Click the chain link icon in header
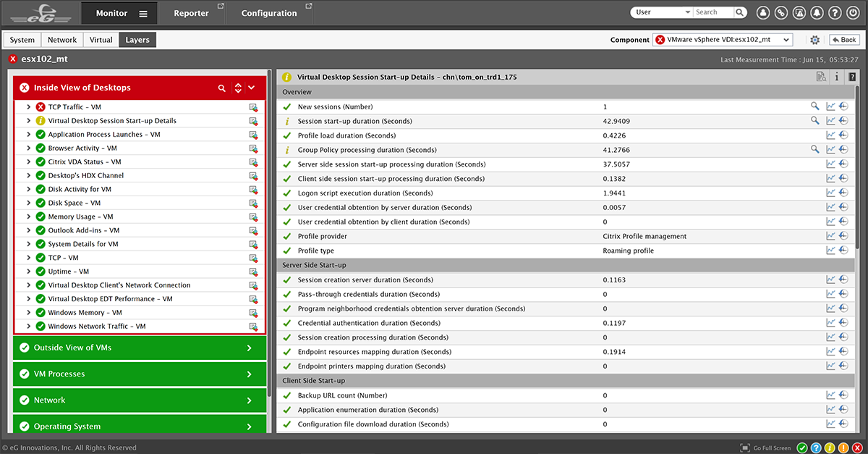Image resolution: width=868 pixels, height=454 pixels. 781,12
